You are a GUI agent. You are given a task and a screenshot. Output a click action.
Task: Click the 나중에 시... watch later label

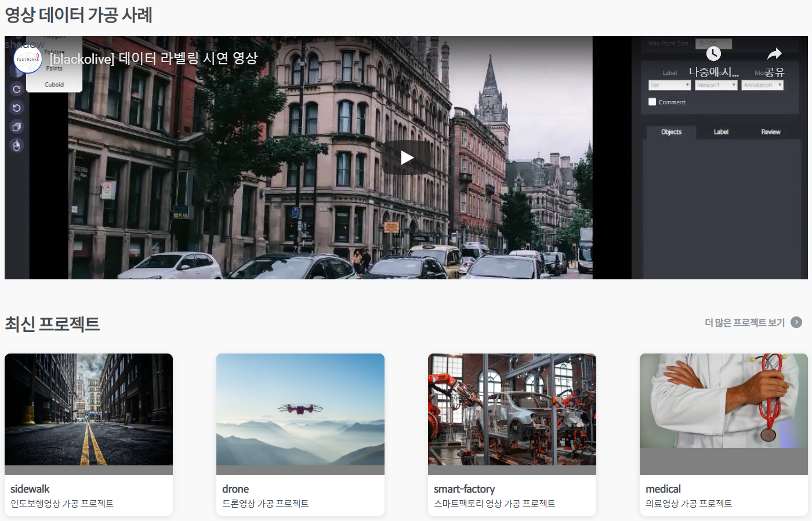pos(713,72)
